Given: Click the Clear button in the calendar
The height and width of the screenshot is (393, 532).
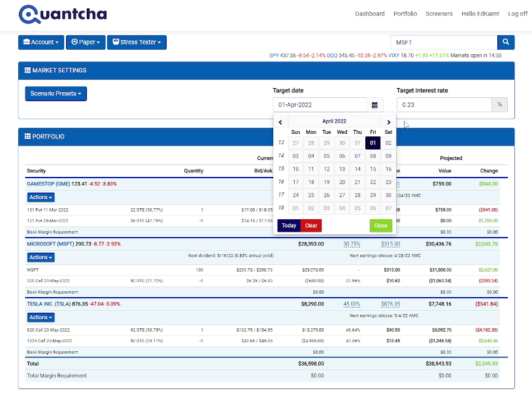Looking at the screenshot, I should [x=311, y=226].
